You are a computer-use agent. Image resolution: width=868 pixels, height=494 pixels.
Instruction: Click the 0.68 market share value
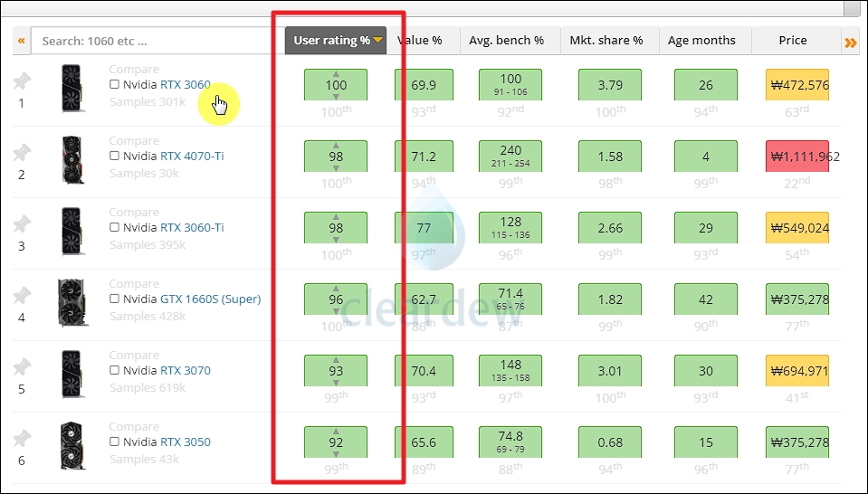click(610, 442)
